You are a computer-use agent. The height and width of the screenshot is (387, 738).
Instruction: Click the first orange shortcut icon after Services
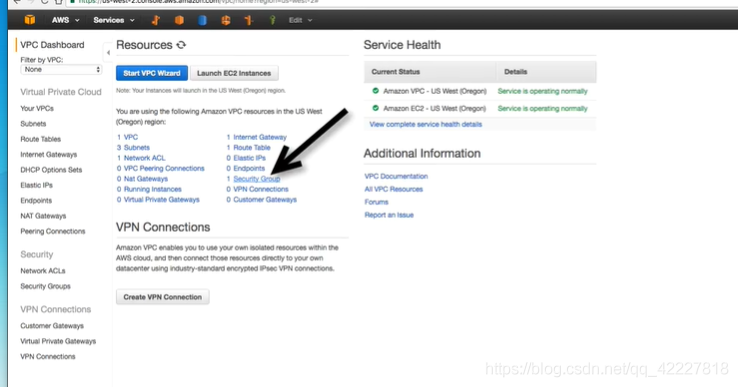(x=156, y=20)
